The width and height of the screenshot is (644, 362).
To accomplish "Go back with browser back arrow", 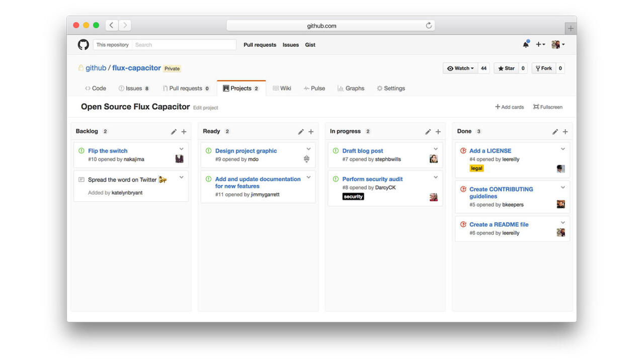I will (x=111, y=25).
